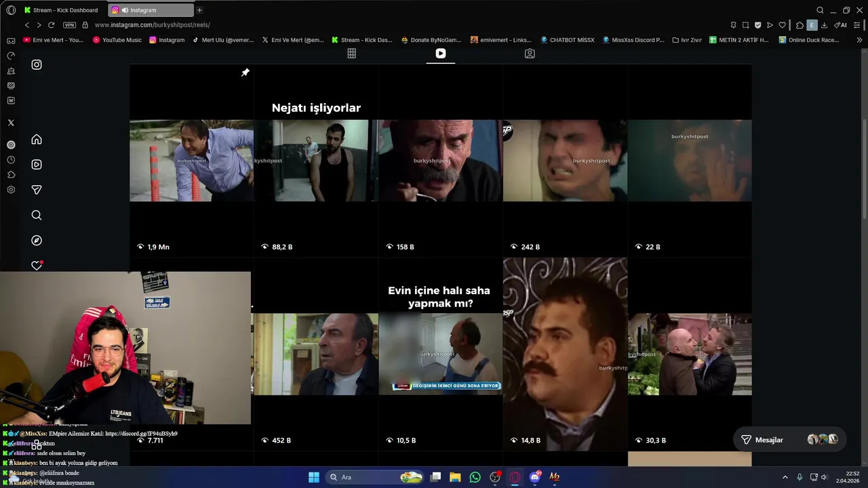
Task: Open the pinned reel with 1,9 Mn views
Action: click(x=192, y=161)
